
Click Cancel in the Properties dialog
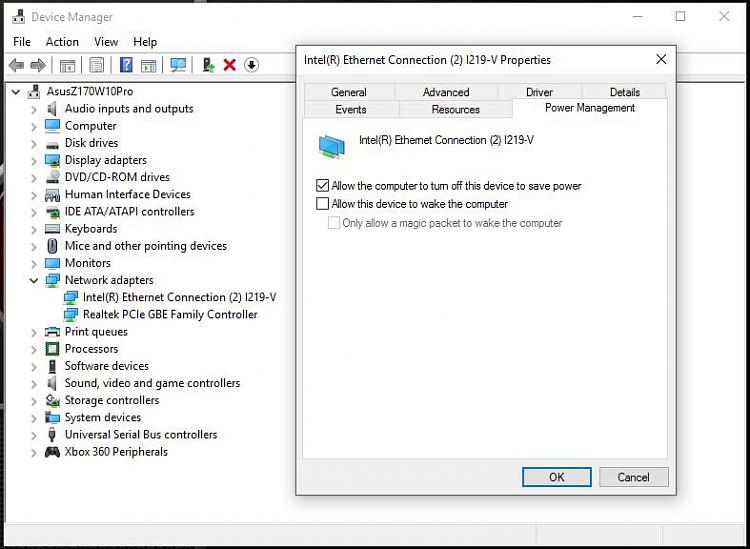pos(633,477)
